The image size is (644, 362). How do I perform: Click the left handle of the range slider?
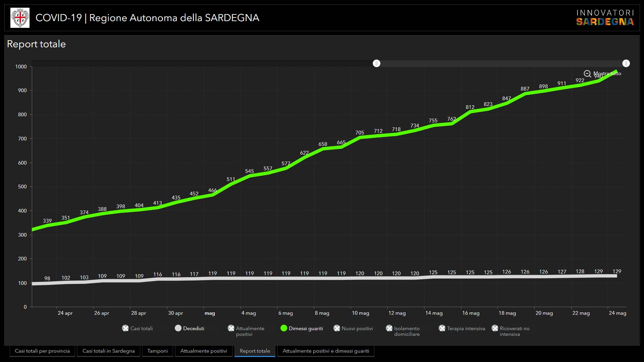click(x=377, y=63)
